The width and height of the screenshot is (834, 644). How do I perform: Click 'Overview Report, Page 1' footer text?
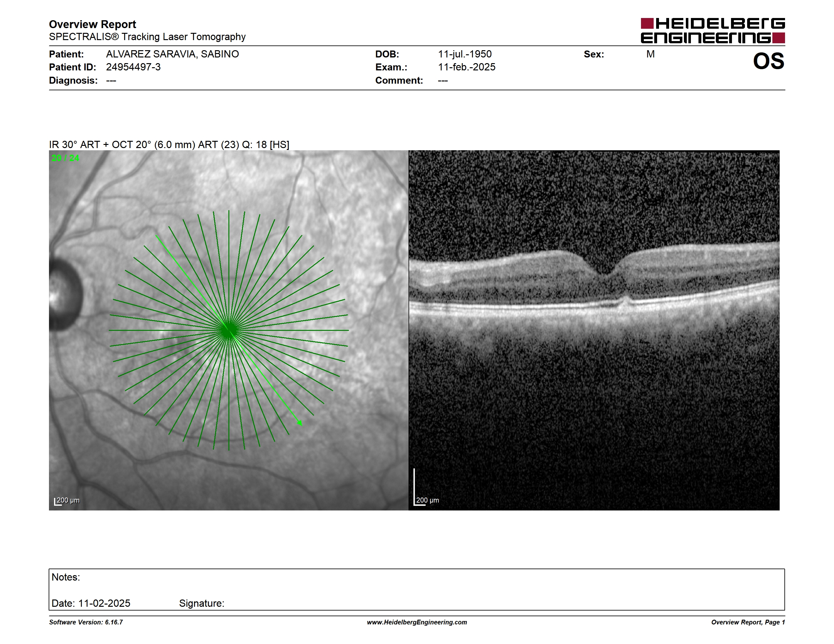(x=748, y=622)
